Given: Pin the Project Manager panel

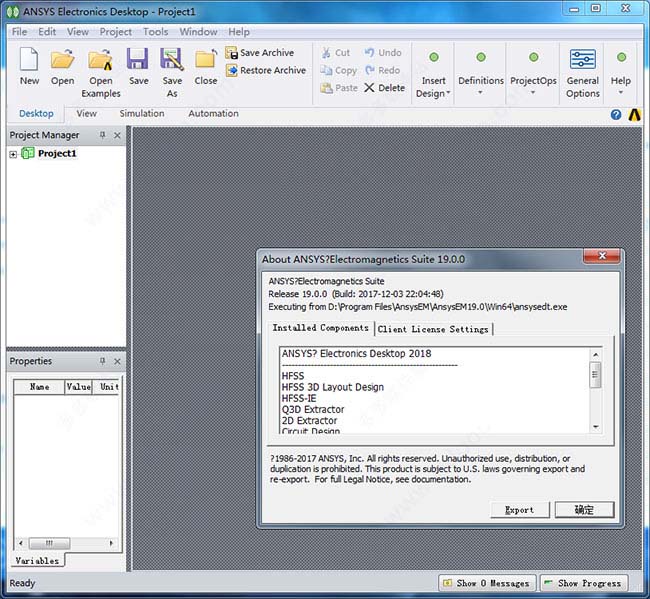Looking at the screenshot, I should click(102, 135).
